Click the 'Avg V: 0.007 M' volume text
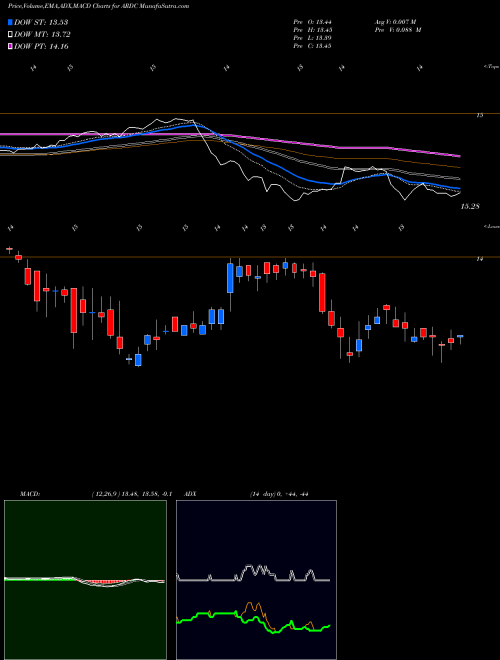The image size is (500, 660). [x=396, y=22]
